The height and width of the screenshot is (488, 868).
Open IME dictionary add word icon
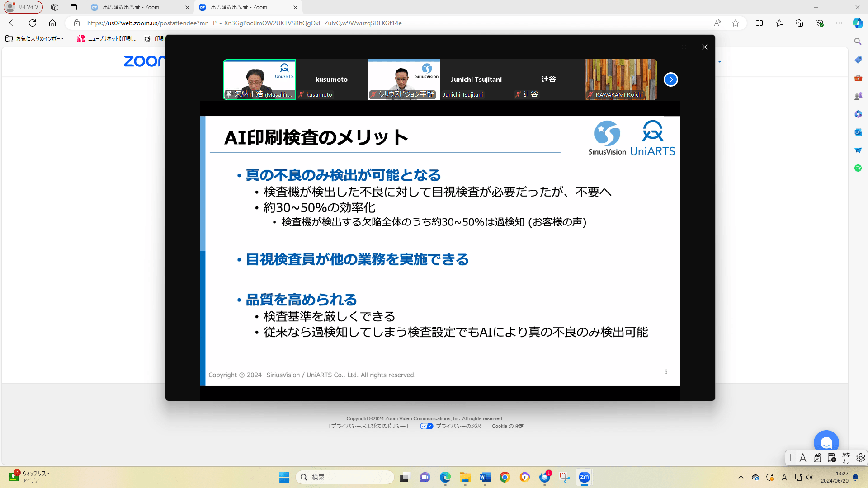click(x=832, y=458)
